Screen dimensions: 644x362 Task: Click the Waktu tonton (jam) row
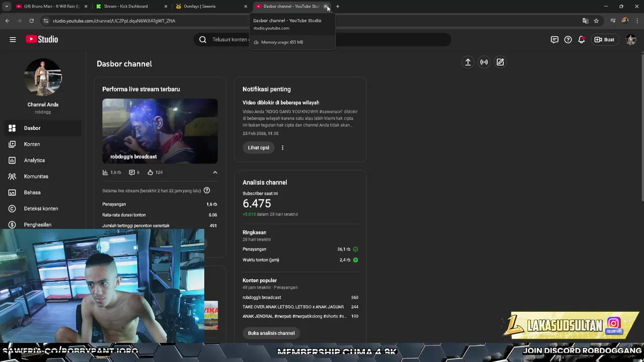[x=300, y=260]
